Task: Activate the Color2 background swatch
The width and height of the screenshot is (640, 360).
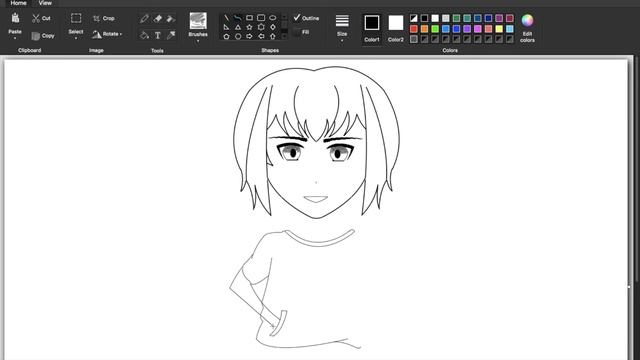Action: coord(396,28)
